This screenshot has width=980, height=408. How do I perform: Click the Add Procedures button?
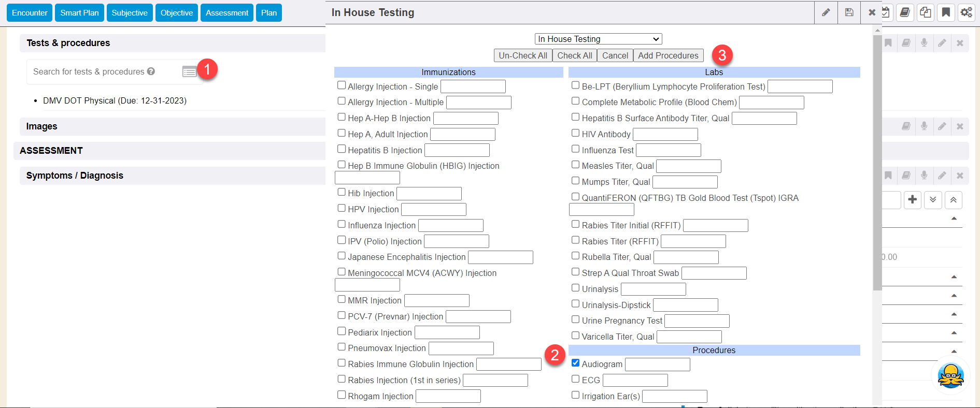[668, 55]
